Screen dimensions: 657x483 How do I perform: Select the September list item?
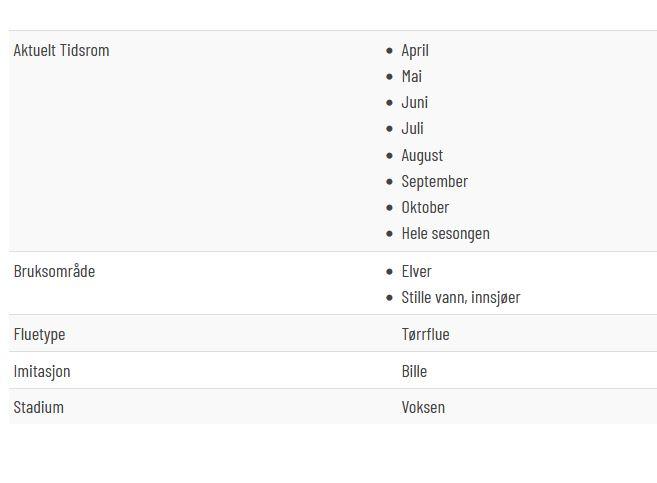point(435,182)
